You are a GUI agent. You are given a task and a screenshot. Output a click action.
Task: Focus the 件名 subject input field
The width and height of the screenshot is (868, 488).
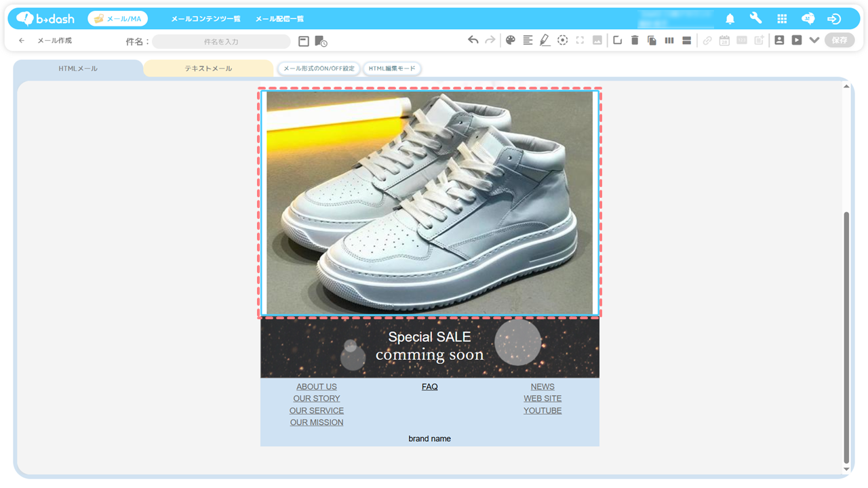221,41
